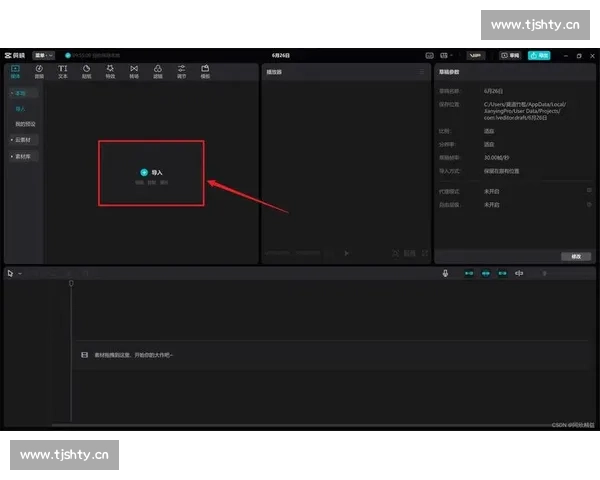Click the 导入 import button in media area
600x480 pixels.
coord(152,173)
